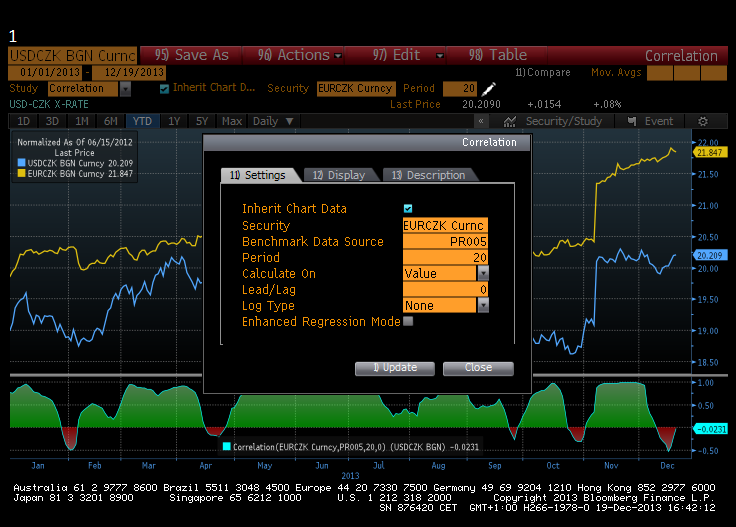Click the Correlation legend text at bottom

pos(356,447)
